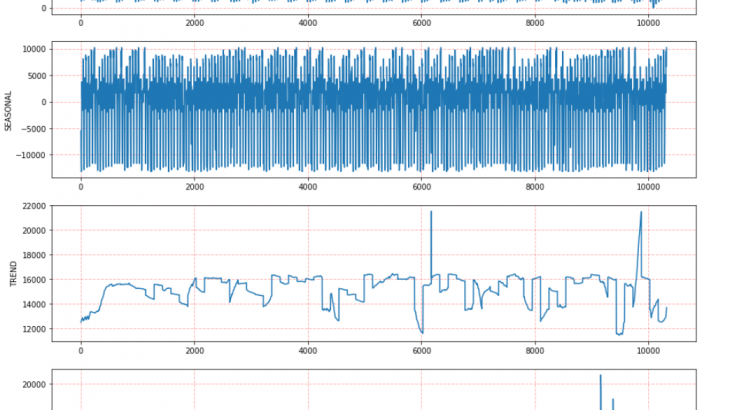730x410 pixels.
Task: Click SEASONAL plot's 10000 x-axis tick
Action: [x=648, y=187]
